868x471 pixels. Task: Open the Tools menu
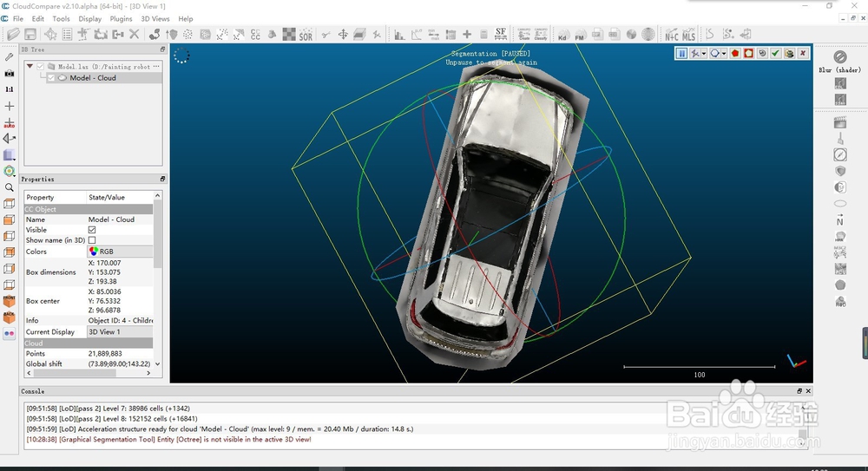tap(61, 19)
